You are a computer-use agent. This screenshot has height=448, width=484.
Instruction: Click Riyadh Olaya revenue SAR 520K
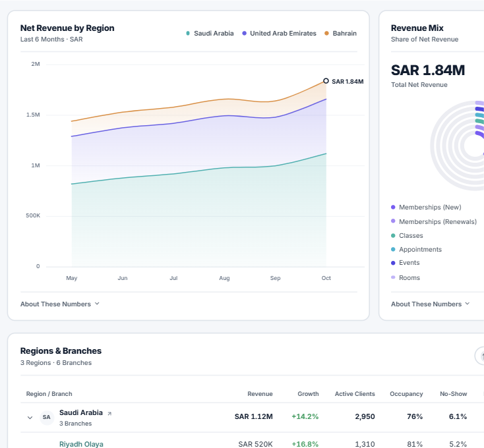(x=255, y=444)
